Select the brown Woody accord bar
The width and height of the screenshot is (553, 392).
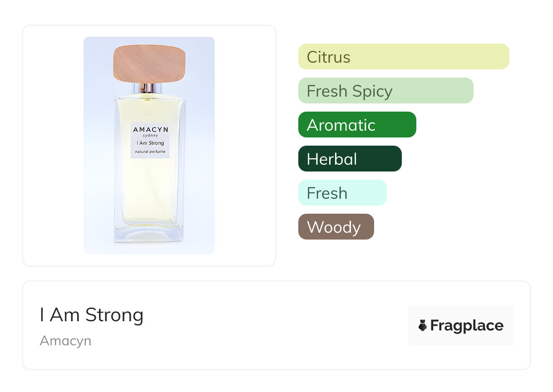pos(336,227)
